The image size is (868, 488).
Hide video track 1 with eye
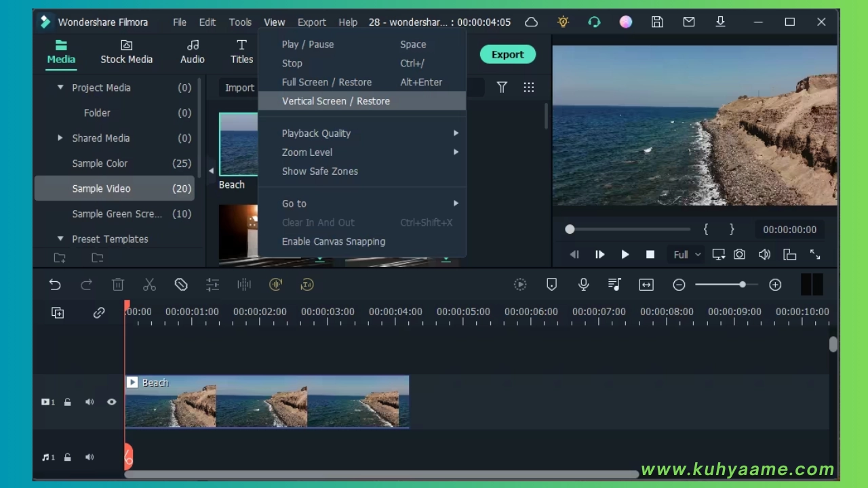pyautogui.click(x=111, y=402)
